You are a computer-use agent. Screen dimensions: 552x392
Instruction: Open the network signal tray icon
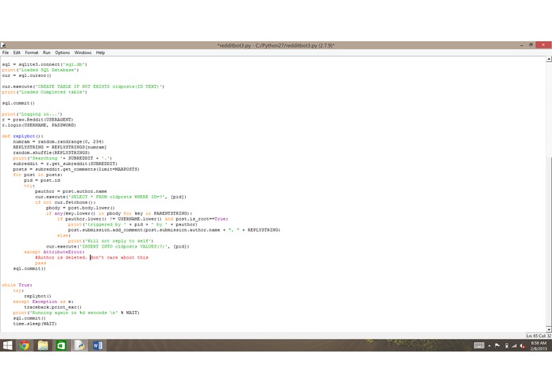[x=514, y=346]
